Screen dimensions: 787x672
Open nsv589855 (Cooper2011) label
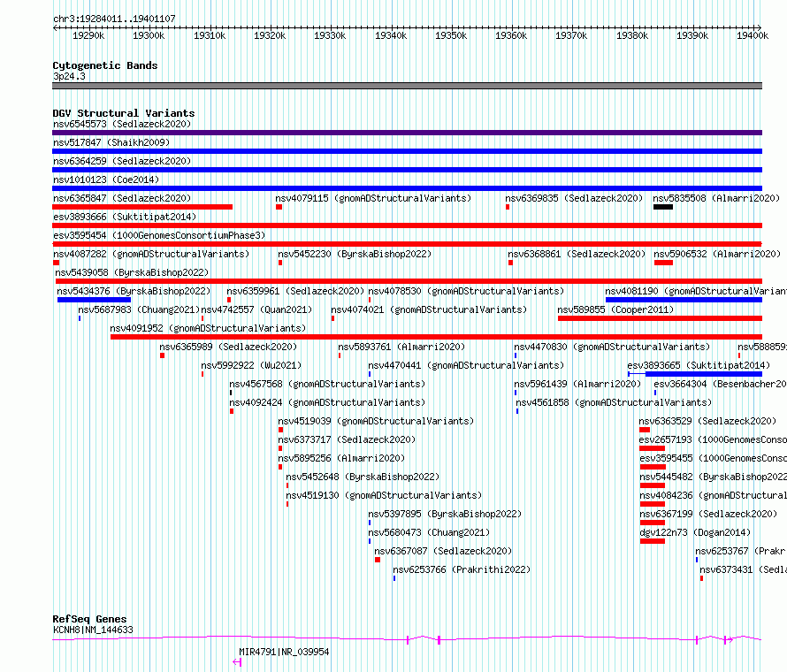[615, 309]
